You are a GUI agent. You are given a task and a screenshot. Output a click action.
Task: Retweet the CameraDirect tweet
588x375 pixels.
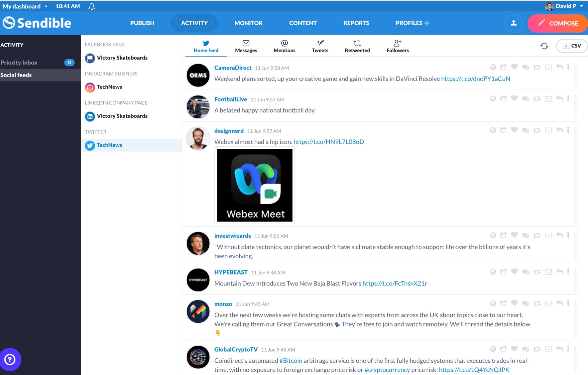point(537,67)
